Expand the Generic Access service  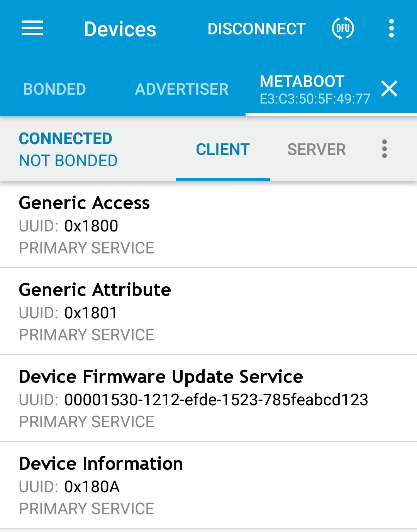point(208,224)
